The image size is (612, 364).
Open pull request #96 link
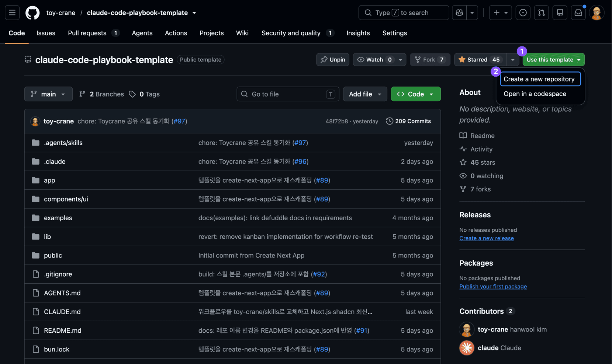(x=300, y=161)
